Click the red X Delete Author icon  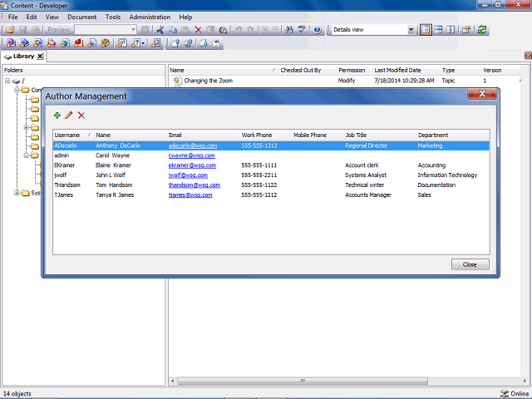(81, 116)
